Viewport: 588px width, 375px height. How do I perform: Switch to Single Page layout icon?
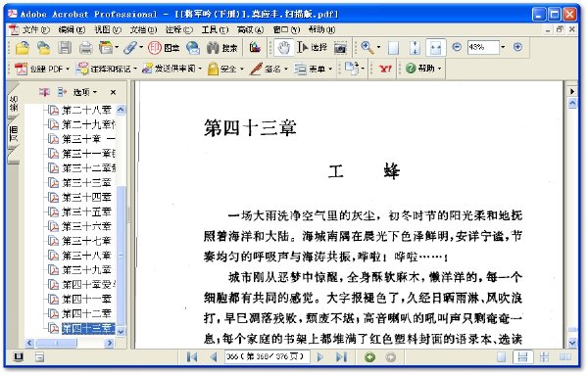[x=501, y=357]
